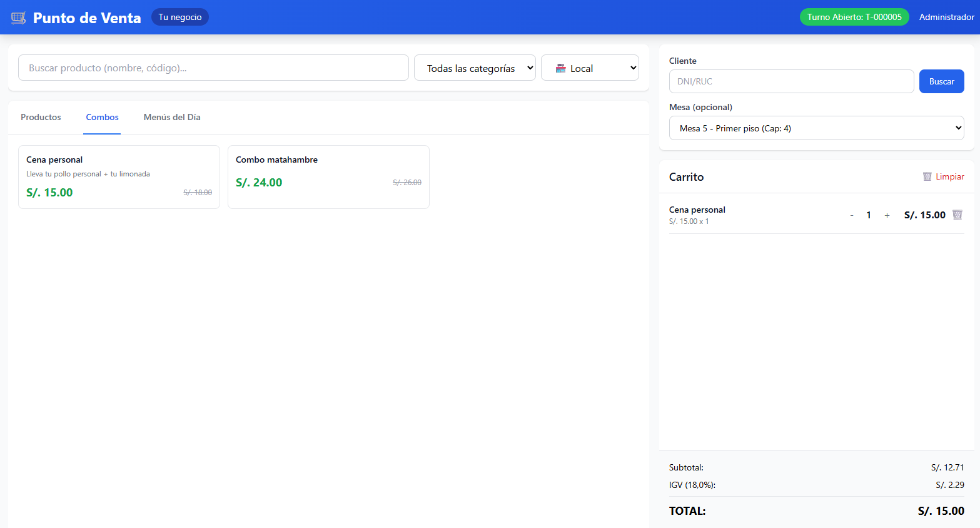Open the Local order type dropdown
980x528 pixels.
(x=590, y=68)
